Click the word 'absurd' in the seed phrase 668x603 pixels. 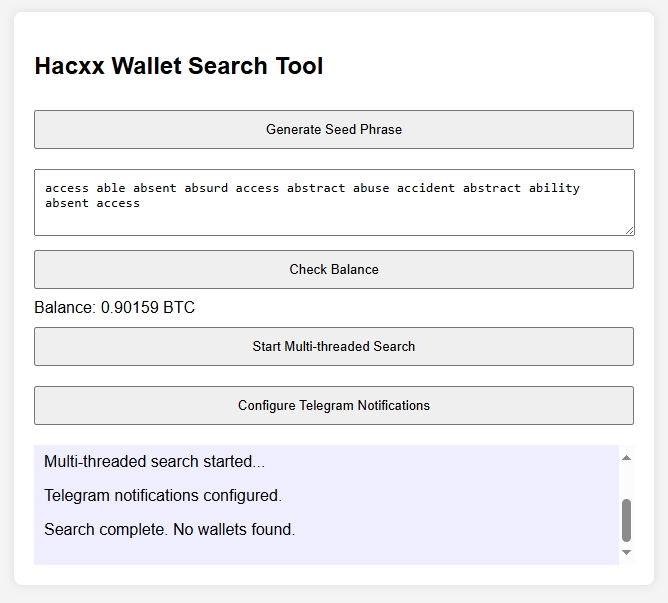pyautogui.click(x=206, y=188)
